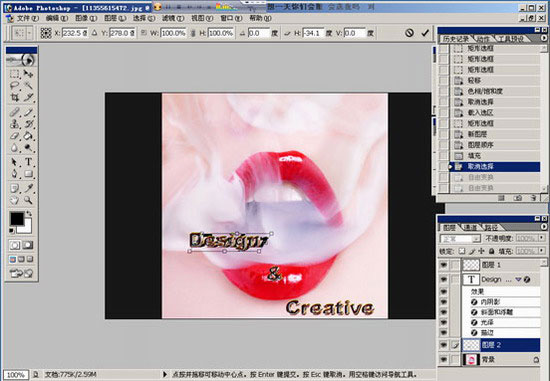Click the X position input field
This screenshot has height=381, width=550.
(x=74, y=33)
